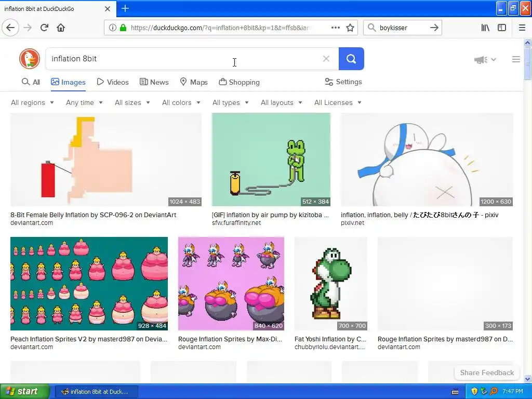Bookmark this page with the star

pyautogui.click(x=350, y=28)
